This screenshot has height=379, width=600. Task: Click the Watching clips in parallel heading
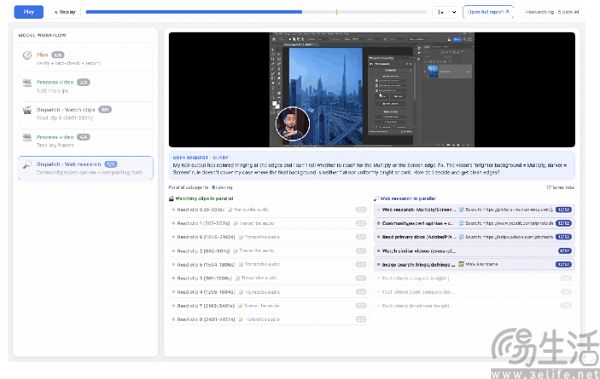point(204,198)
